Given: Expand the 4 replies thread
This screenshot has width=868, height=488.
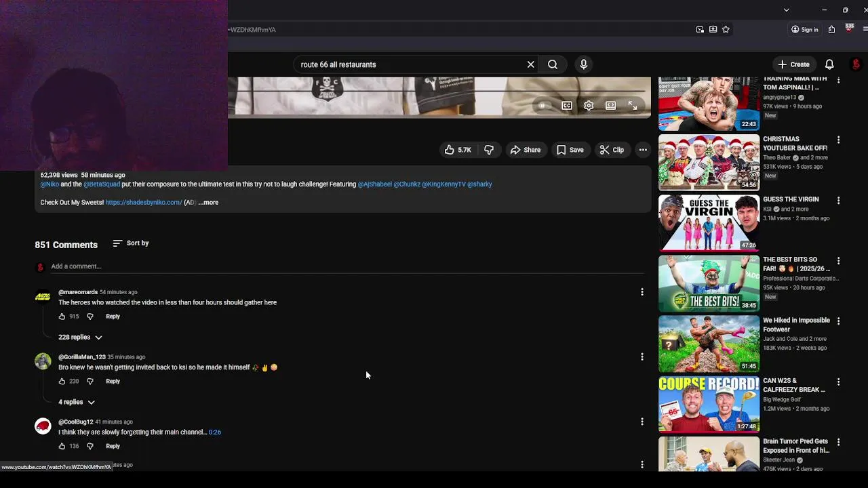Looking at the screenshot, I should tap(77, 402).
